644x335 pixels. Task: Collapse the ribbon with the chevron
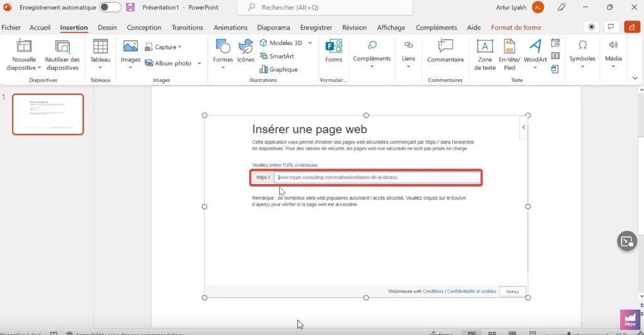[x=635, y=78]
